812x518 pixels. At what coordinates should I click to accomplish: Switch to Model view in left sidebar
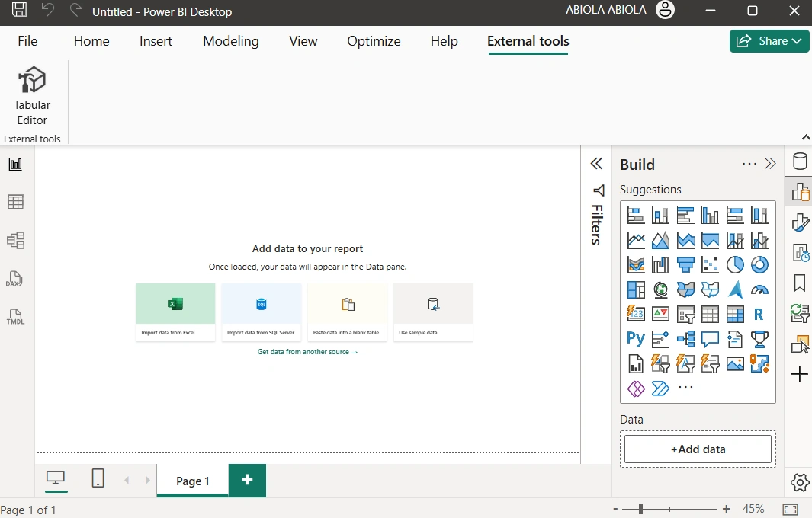(15, 240)
